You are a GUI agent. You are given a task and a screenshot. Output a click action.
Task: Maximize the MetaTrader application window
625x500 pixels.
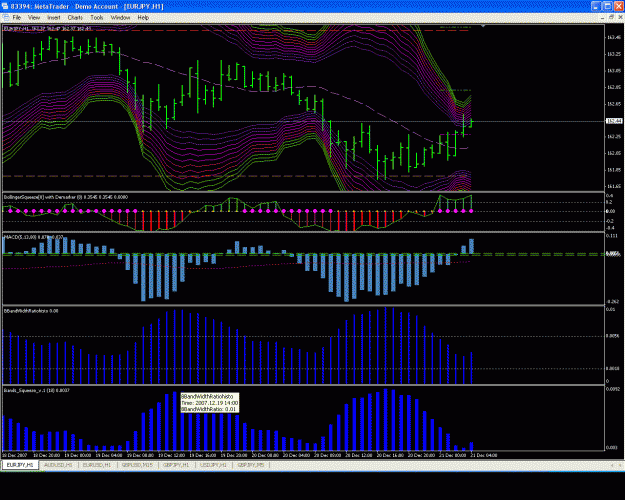[x=607, y=6]
